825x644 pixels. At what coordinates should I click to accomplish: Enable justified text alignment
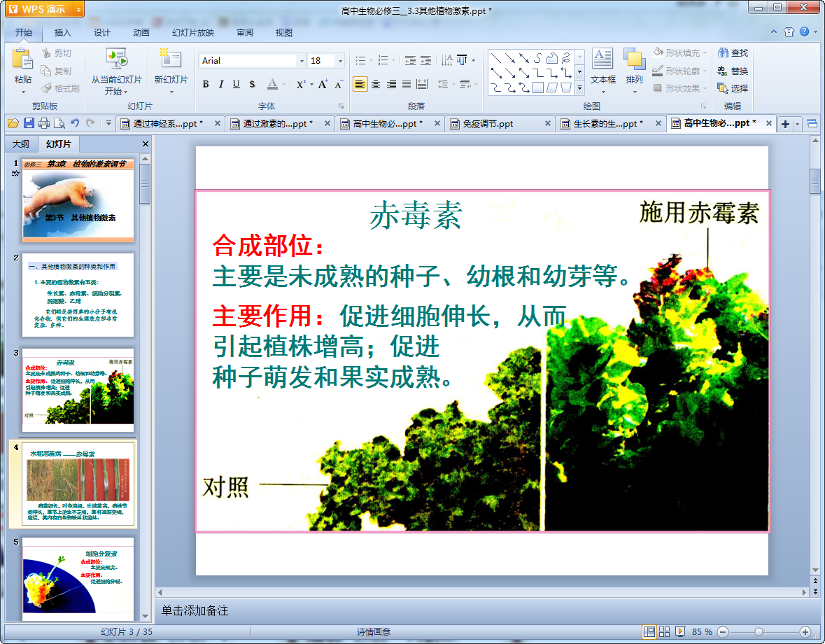407,84
